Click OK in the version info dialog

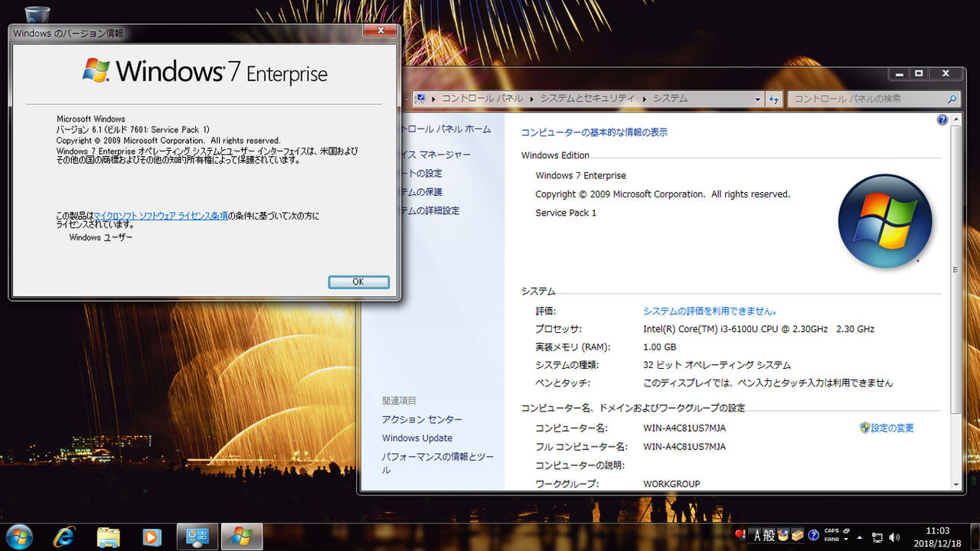click(x=358, y=282)
